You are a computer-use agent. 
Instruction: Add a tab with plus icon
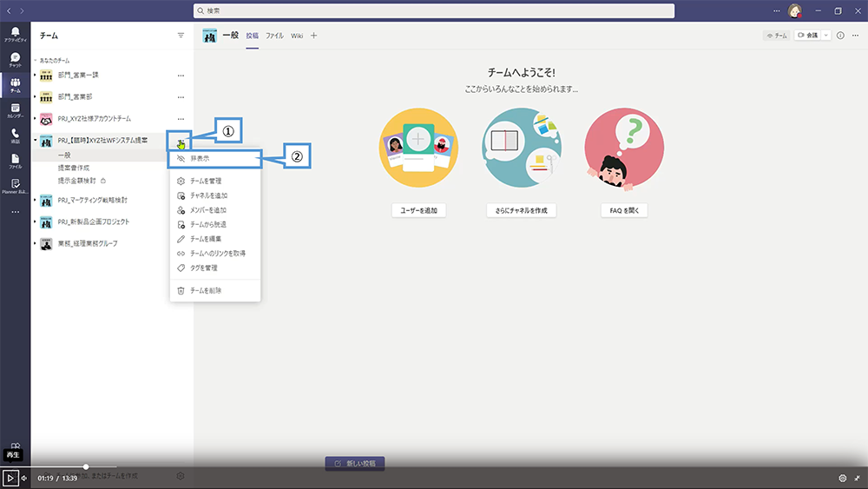tap(314, 36)
